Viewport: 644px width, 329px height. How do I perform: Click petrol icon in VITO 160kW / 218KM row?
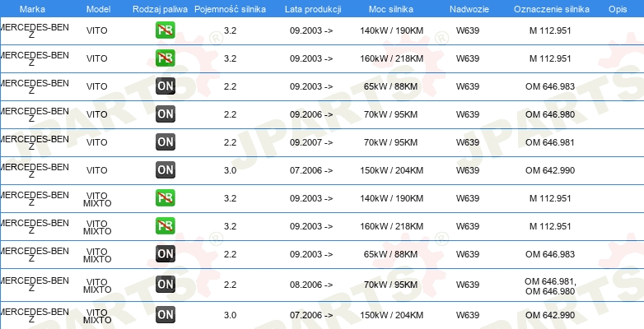(x=165, y=58)
